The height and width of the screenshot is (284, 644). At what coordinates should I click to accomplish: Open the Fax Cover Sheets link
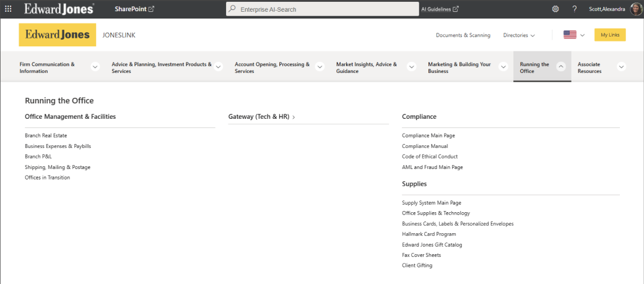pos(422,256)
